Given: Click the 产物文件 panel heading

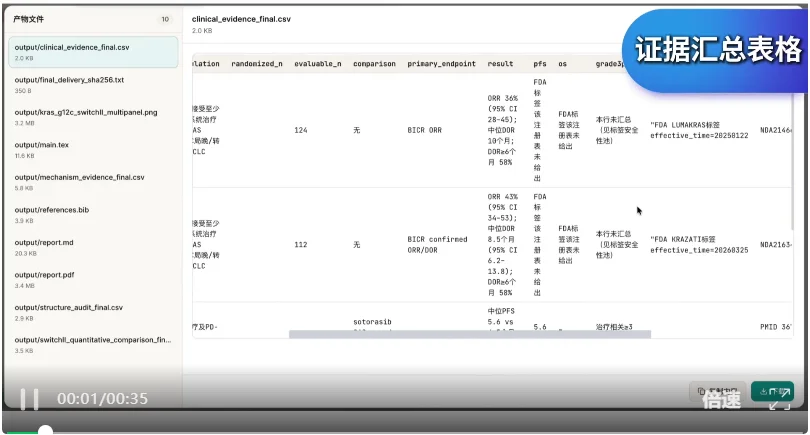Looking at the screenshot, I should click(x=28, y=19).
